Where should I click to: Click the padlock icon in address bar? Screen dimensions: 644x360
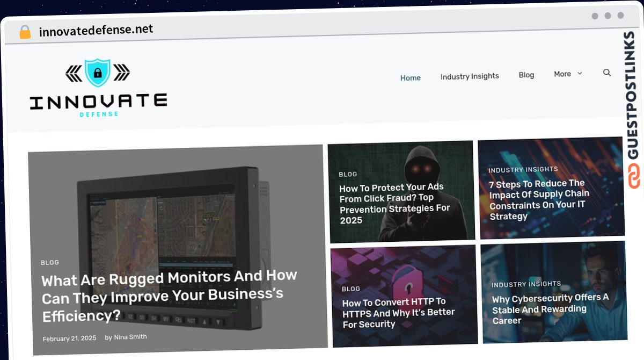[25, 32]
